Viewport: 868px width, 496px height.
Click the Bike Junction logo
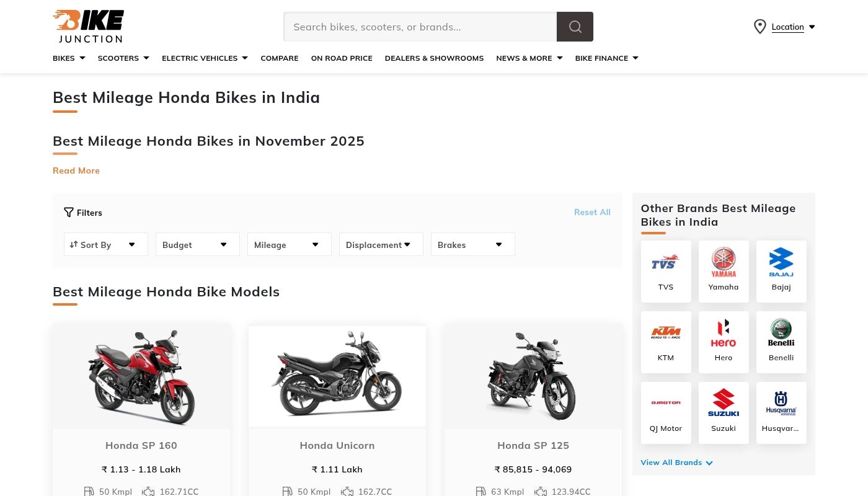(88, 27)
